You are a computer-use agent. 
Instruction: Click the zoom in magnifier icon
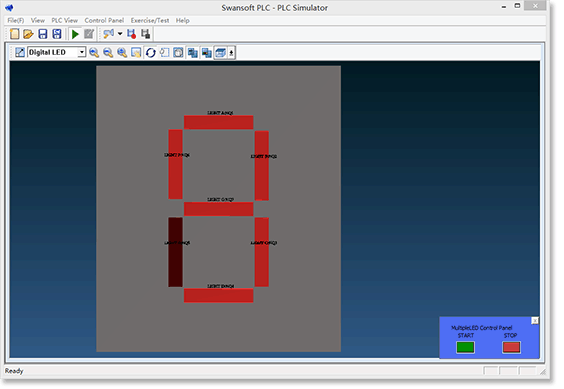[94, 53]
